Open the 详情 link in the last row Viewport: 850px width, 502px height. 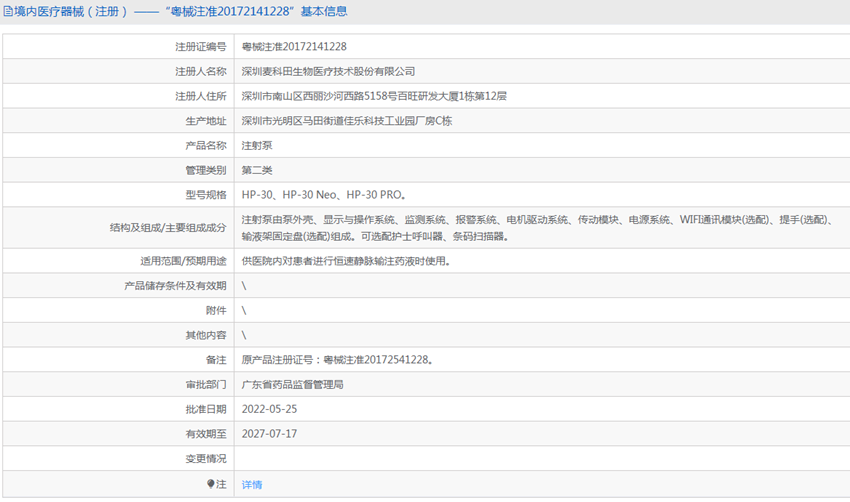(x=251, y=484)
